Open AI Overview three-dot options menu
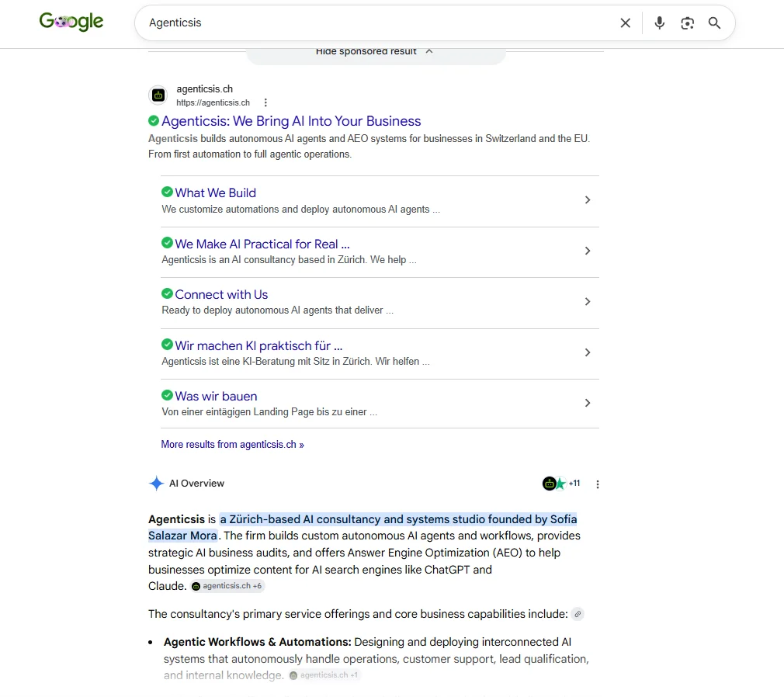 pos(598,484)
